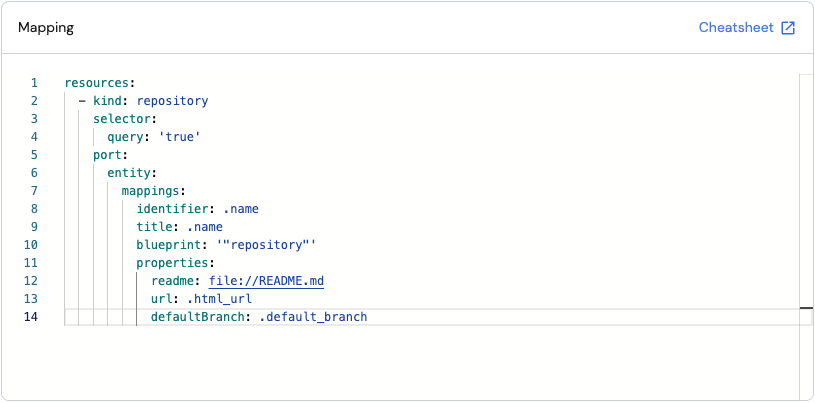The image size is (815, 403).
Task: Click the query 'true' value
Action: point(180,137)
